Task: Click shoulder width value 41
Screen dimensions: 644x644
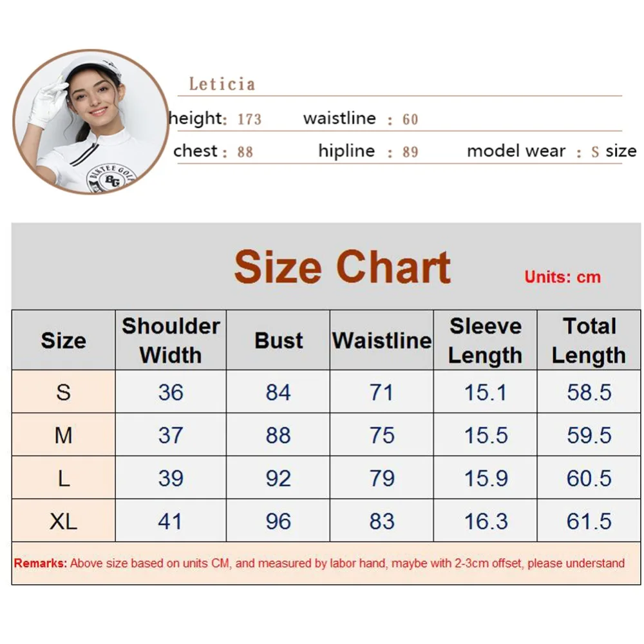Action: pyautogui.click(x=170, y=522)
